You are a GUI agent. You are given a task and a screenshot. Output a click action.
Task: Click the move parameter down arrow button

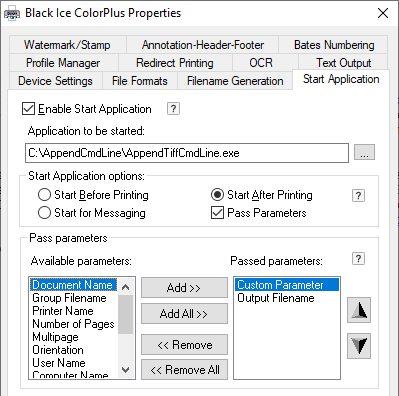pos(359,346)
